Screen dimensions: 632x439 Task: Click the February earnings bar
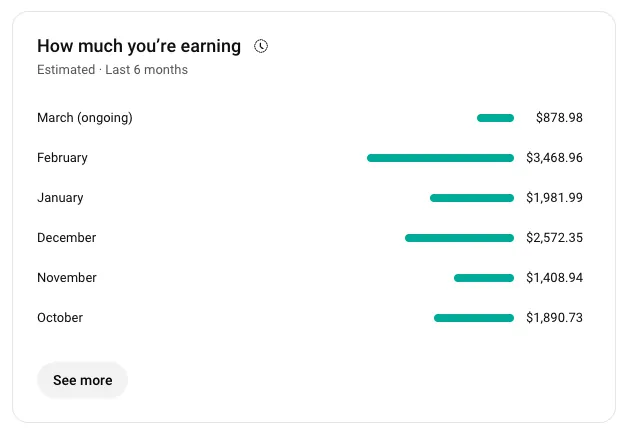tap(440, 158)
